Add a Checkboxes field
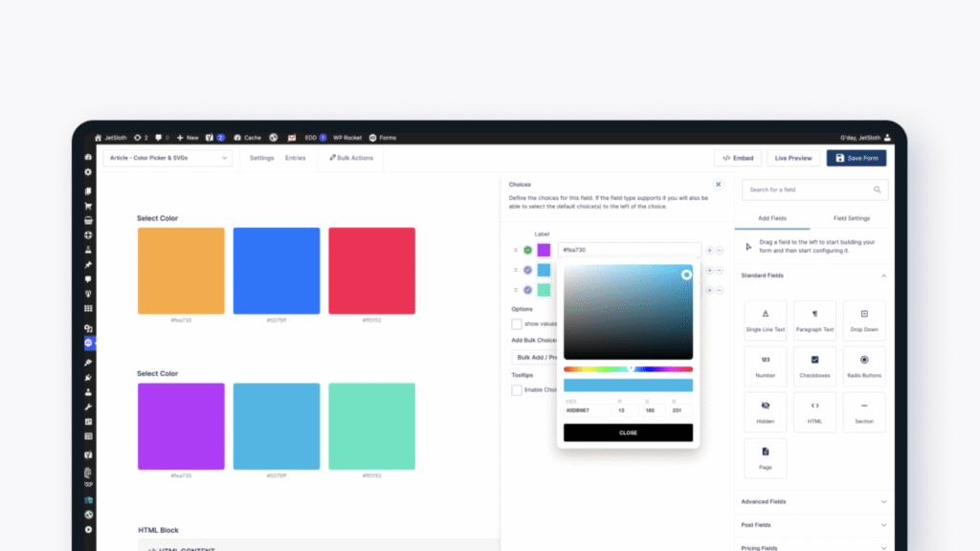980x551 pixels. 814,366
